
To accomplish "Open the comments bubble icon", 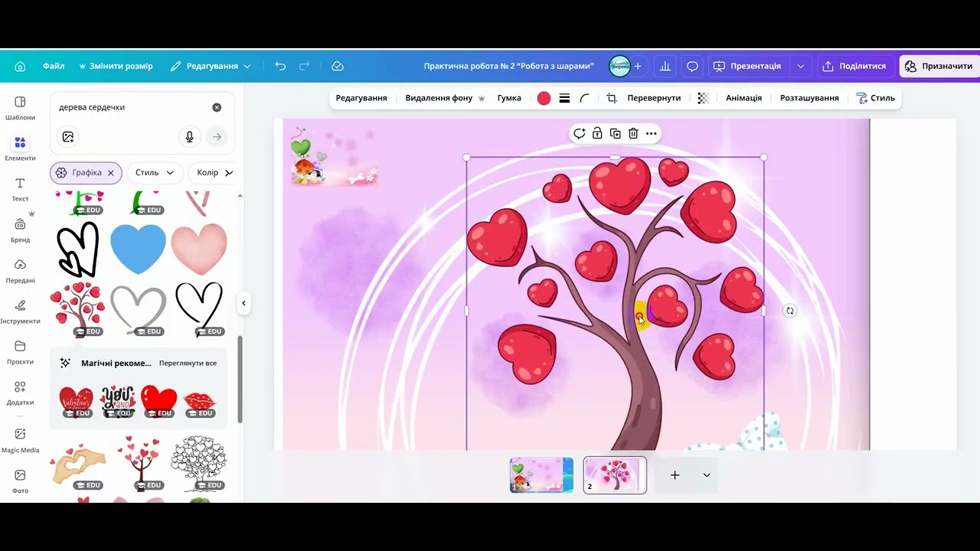I will (692, 67).
